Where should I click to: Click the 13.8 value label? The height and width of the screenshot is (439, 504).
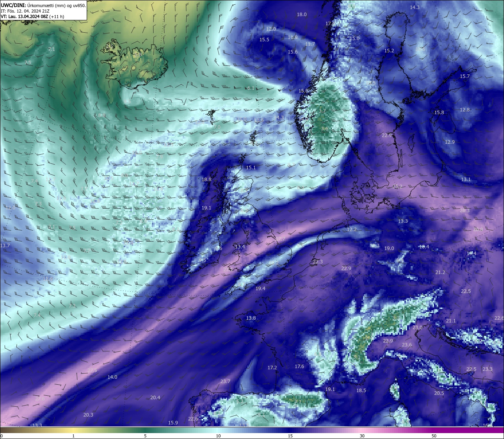coord(251,318)
